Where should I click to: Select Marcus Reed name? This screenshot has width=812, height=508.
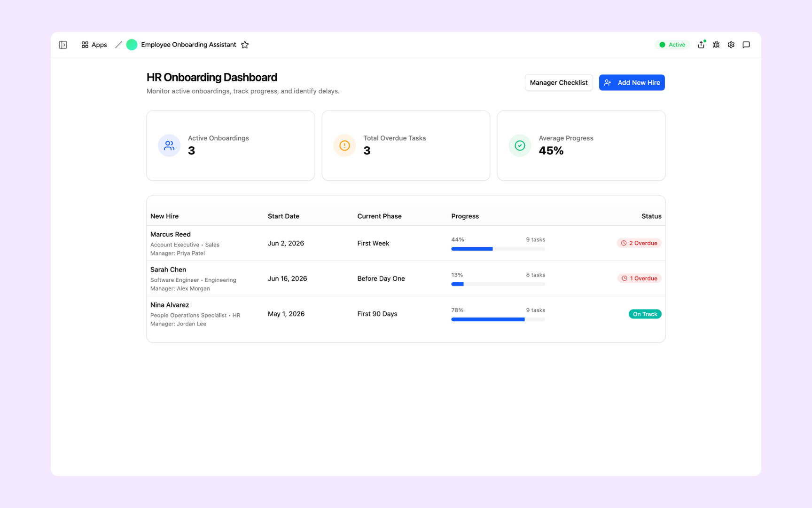point(171,234)
